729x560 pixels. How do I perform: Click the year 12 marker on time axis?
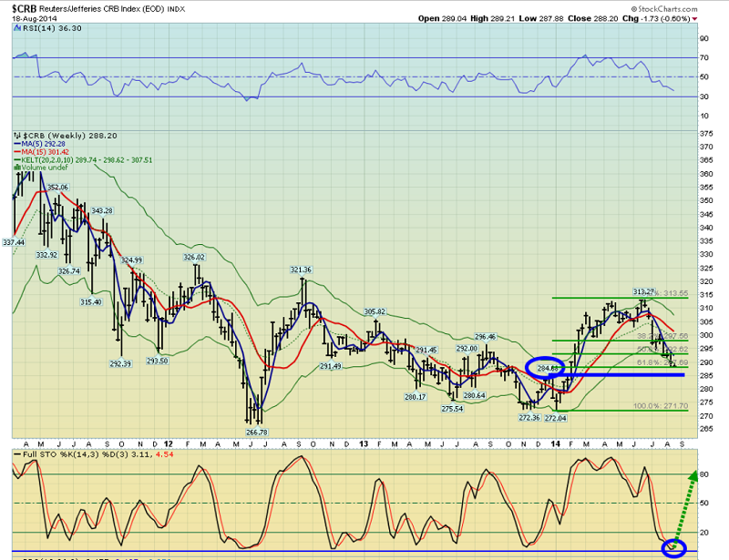[169, 444]
